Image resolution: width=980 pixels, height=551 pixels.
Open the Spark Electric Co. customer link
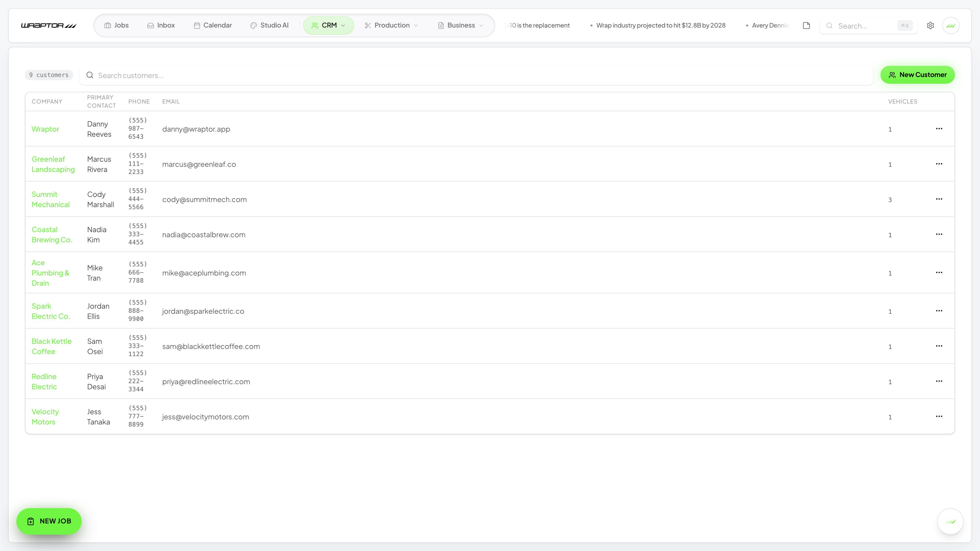(x=51, y=311)
